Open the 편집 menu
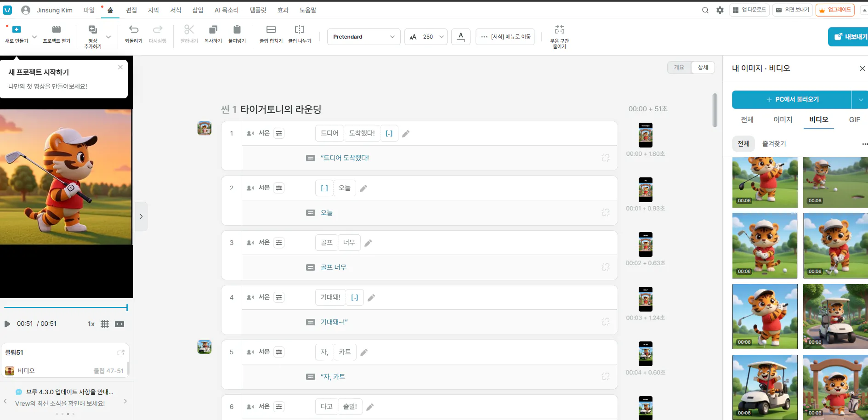This screenshot has width=868, height=420. [131, 10]
